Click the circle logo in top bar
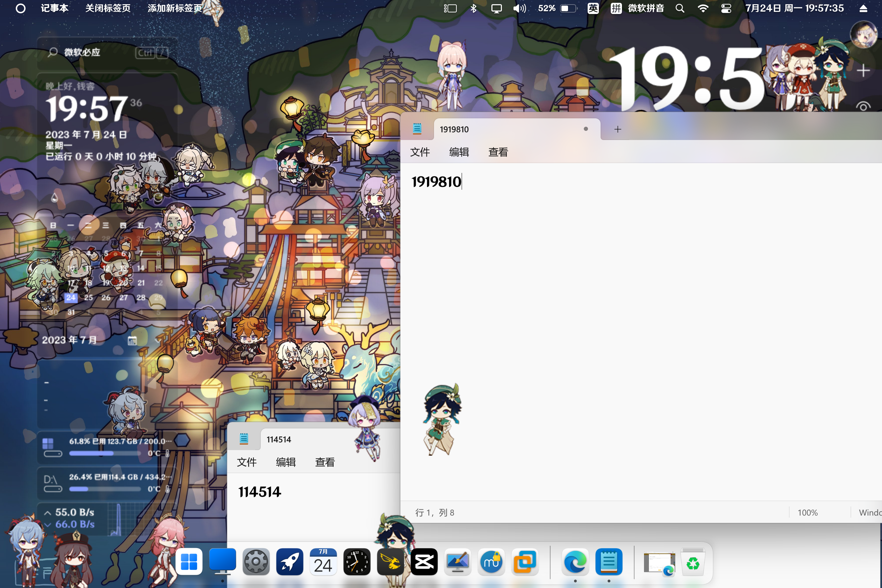882x588 pixels. [21, 8]
